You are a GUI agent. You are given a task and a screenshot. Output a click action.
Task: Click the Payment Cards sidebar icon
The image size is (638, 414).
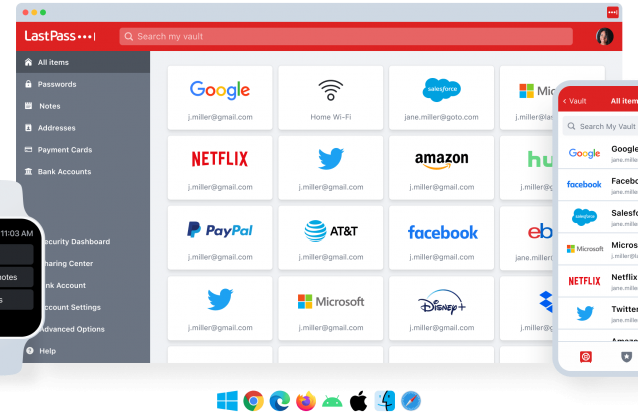(28, 149)
